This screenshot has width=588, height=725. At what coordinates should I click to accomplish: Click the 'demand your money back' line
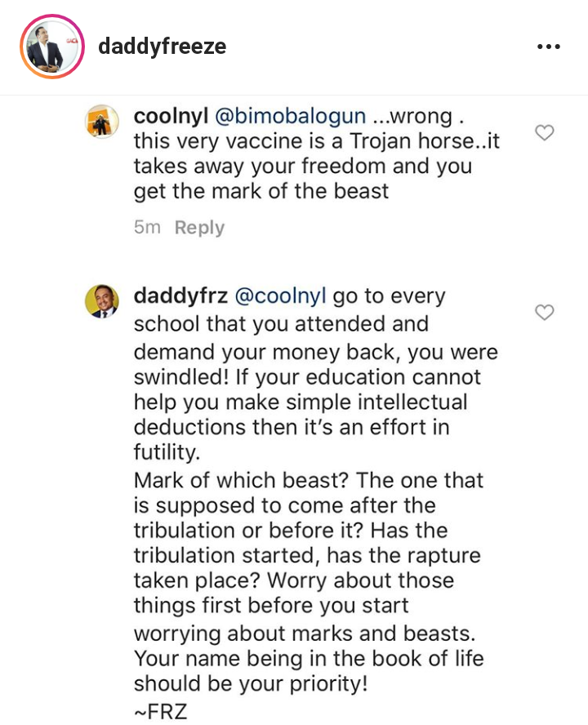click(x=315, y=352)
